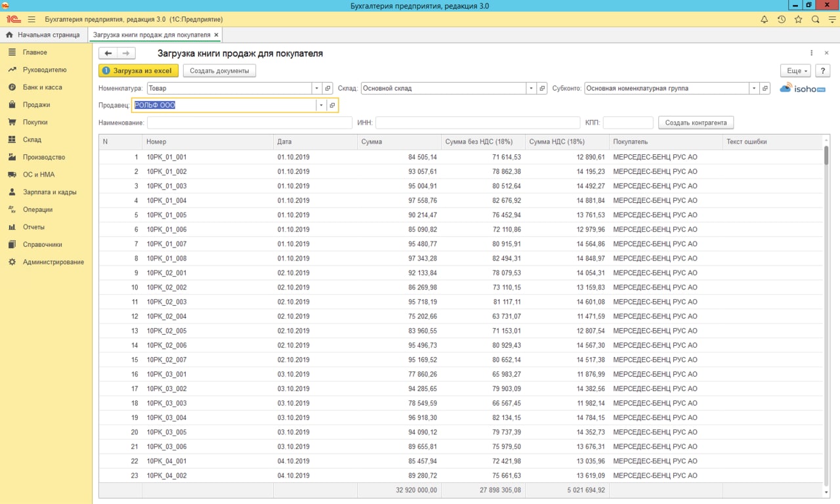Open the Операции section
This screenshot has width=840, height=504.
click(x=46, y=210)
